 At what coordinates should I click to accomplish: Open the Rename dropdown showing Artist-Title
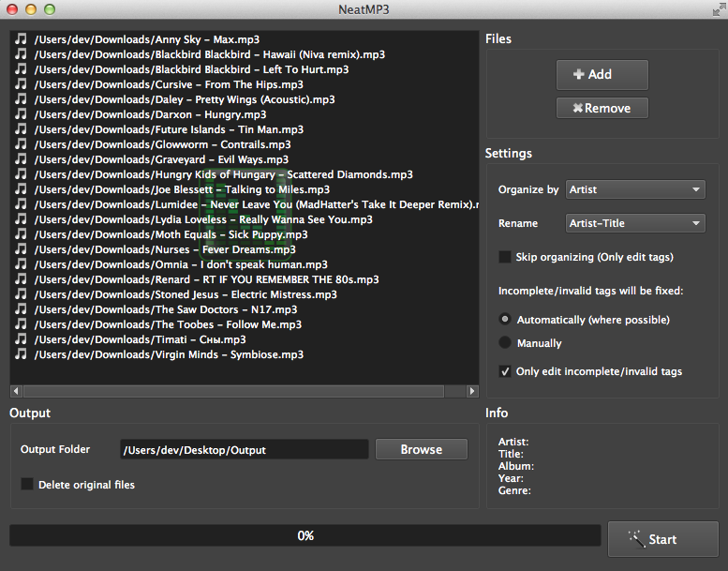pos(635,223)
